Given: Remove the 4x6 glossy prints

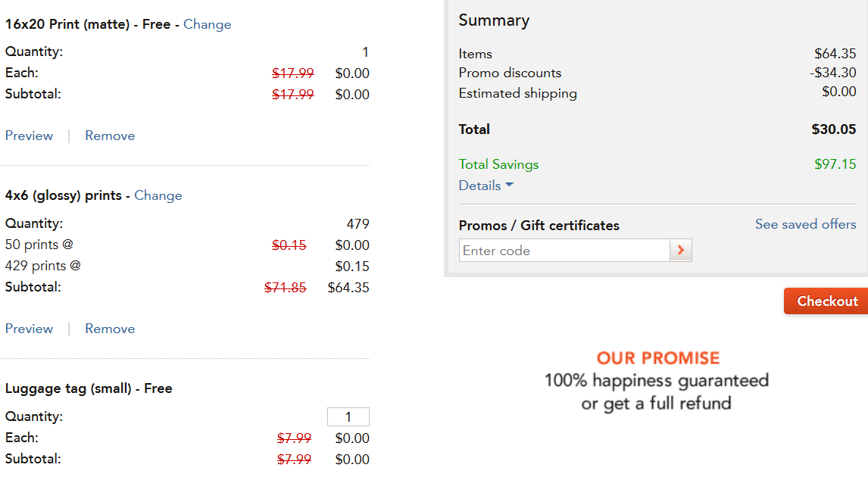Looking at the screenshot, I should (109, 328).
